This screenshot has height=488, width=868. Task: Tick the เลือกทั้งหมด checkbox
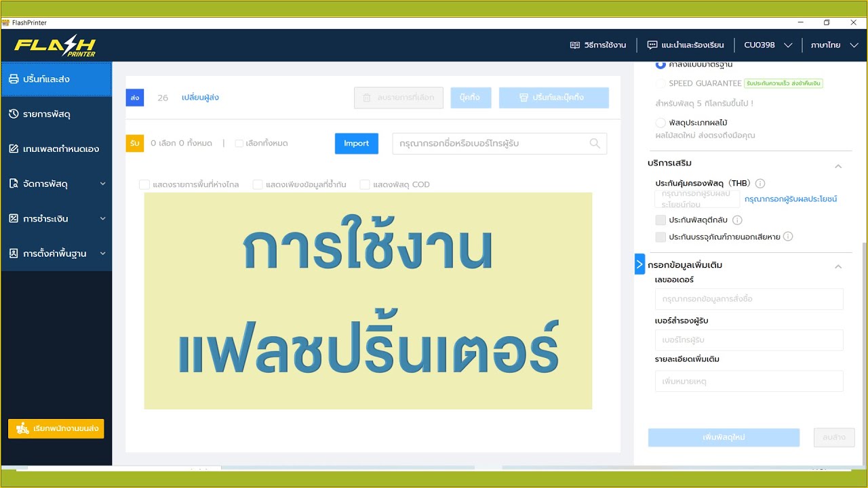point(239,144)
